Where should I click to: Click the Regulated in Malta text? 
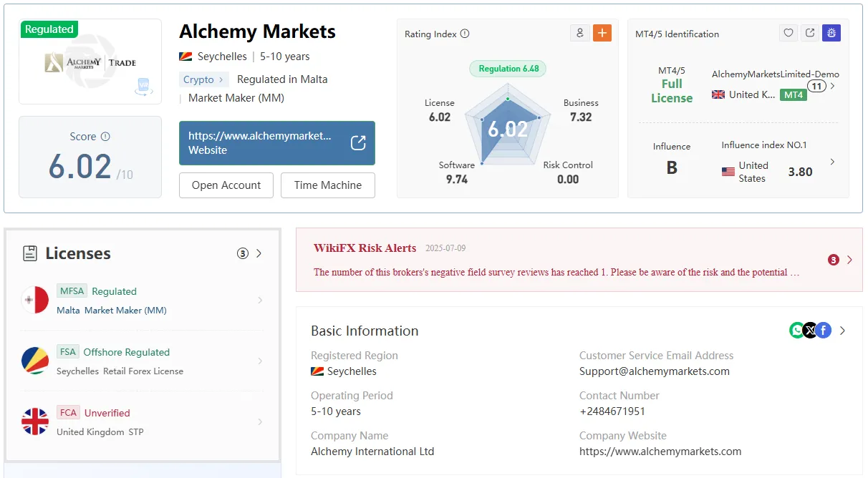pyautogui.click(x=282, y=79)
